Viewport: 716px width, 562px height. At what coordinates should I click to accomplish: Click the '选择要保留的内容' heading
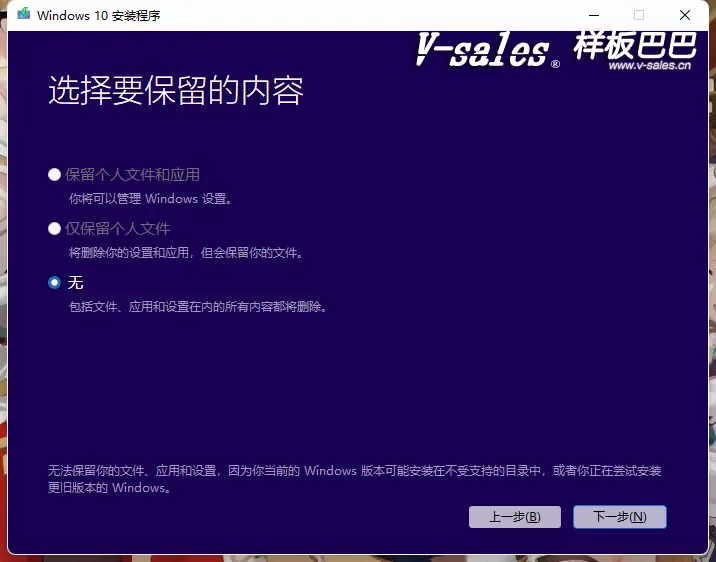point(176,90)
